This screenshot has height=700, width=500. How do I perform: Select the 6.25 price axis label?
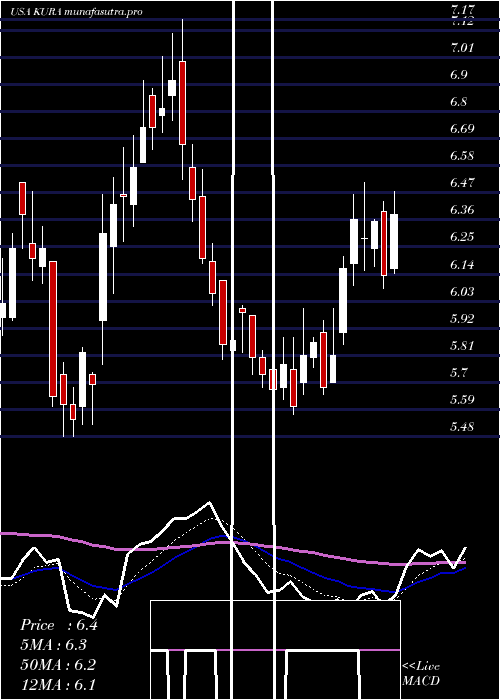coord(462,237)
